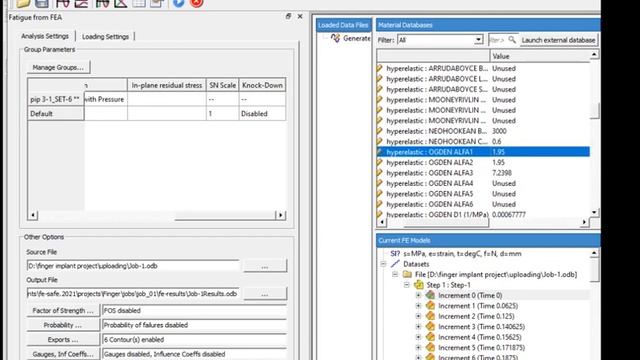
Task: Click FE Models panel scroll-up arrow
Action: pyautogui.click(x=594, y=253)
